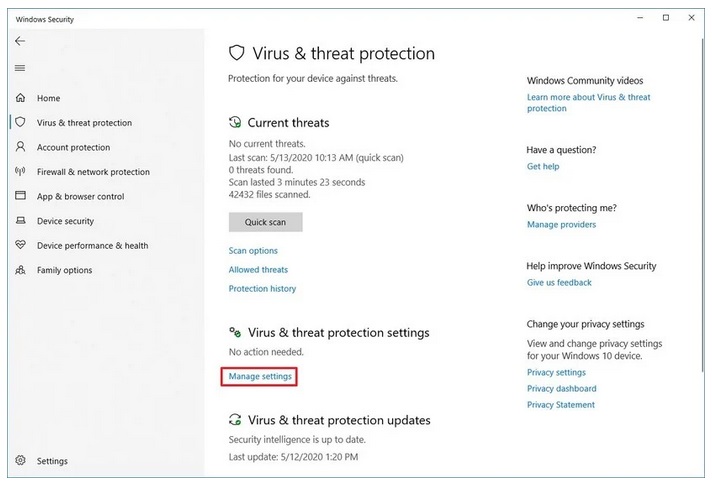Screen dimensions: 712x483
Task: Select Account protection in sidebar
Action: 73,147
